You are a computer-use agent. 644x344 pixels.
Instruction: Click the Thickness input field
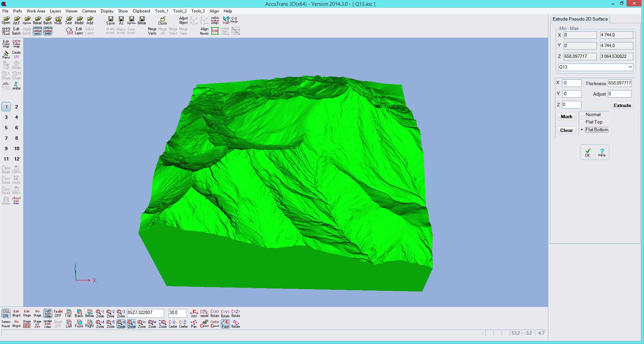[620, 83]
